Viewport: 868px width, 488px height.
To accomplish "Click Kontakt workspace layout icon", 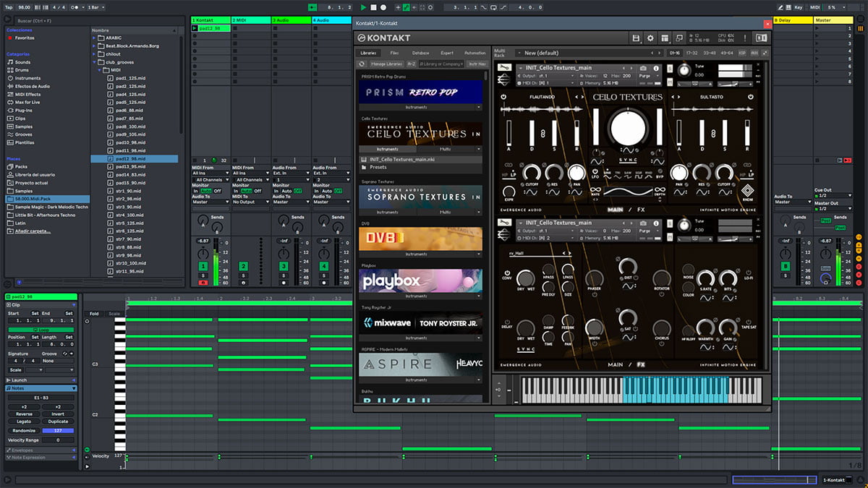I will [x=666, y=38].
